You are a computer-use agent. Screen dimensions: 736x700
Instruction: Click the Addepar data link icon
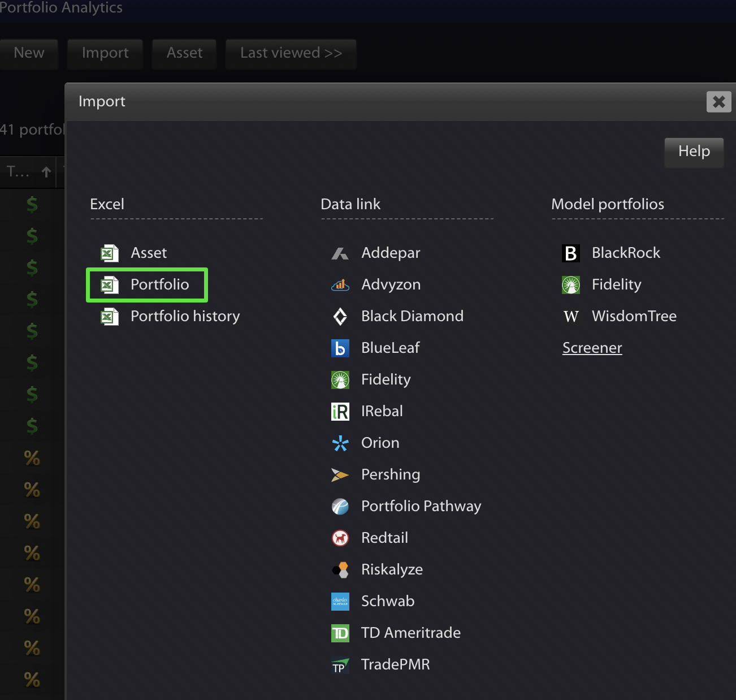pyautogui.click(x=340, y=253)
